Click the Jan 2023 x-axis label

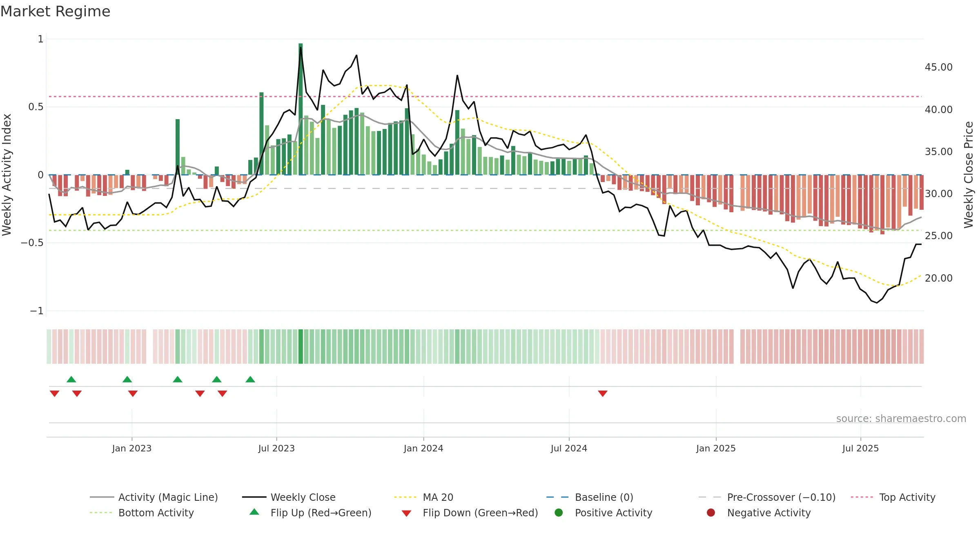click(132, 448)
